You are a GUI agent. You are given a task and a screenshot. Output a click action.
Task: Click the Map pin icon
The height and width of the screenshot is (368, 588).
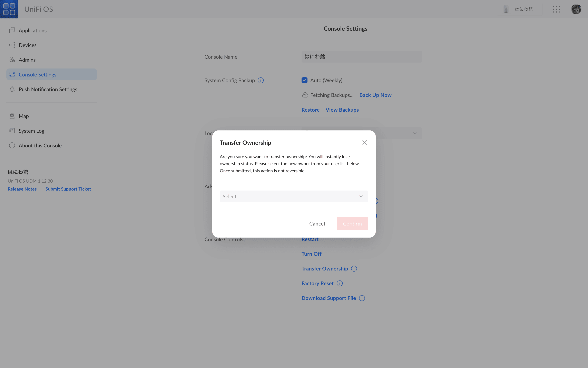[12, 116]
